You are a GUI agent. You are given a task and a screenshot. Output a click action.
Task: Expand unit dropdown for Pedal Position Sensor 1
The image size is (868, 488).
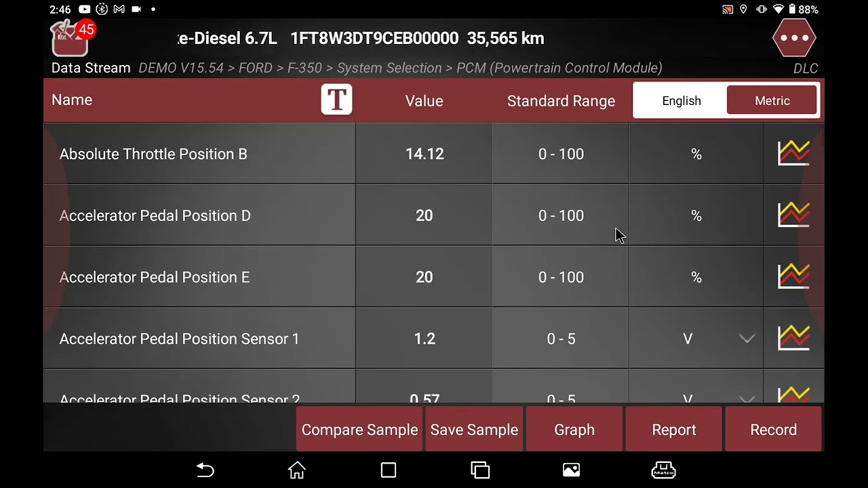[747, 338]
